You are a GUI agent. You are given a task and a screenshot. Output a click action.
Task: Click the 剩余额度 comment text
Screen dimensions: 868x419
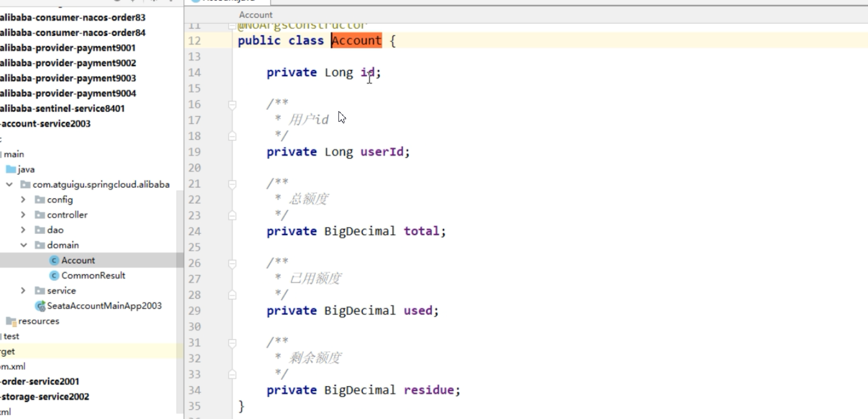(315, 358)
